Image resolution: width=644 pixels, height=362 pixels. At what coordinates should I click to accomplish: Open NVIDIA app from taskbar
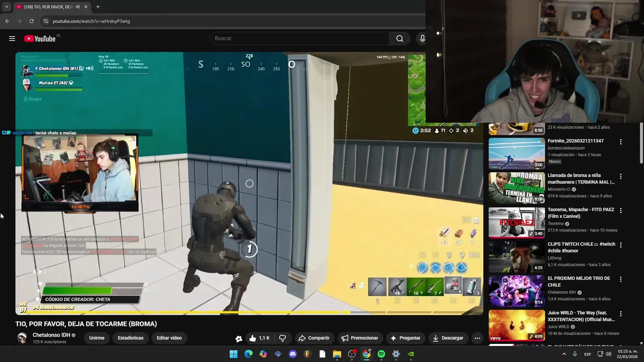tap(411, 354)
